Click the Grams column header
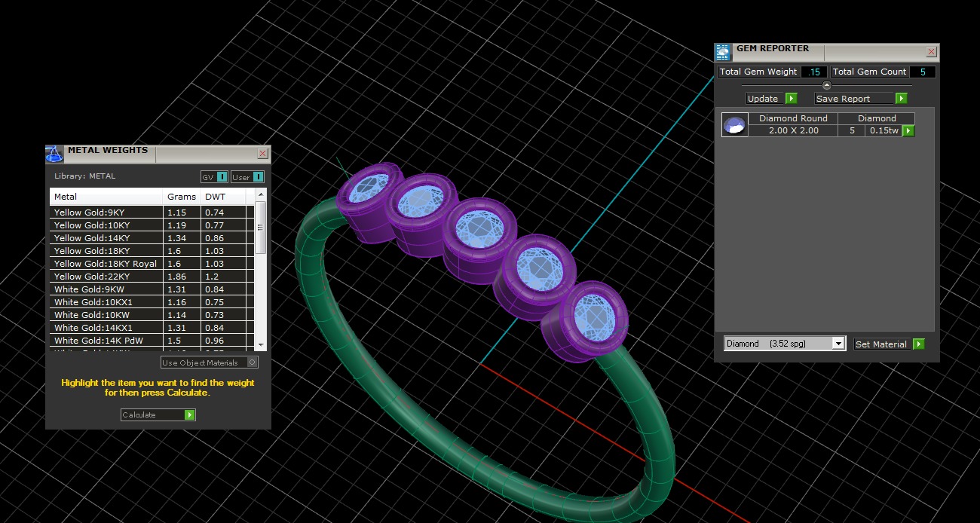980x523 pixels. 182,197
